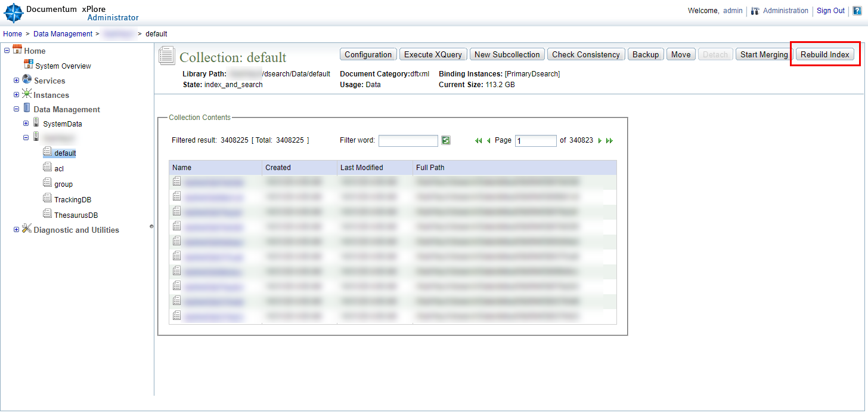
Task: Select the TrackingDB collection
Action: (x=73, y=200)
